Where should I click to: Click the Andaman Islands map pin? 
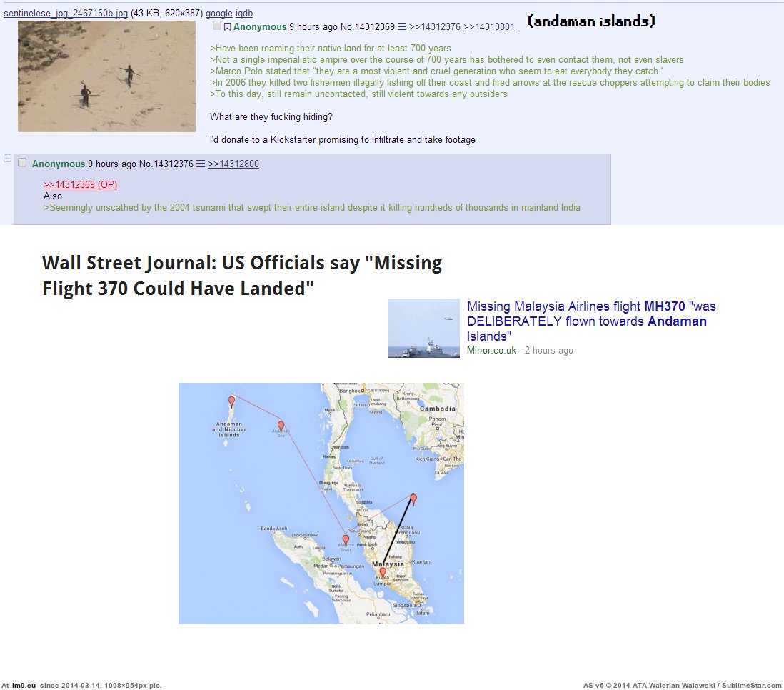click(x=231, y=401)
